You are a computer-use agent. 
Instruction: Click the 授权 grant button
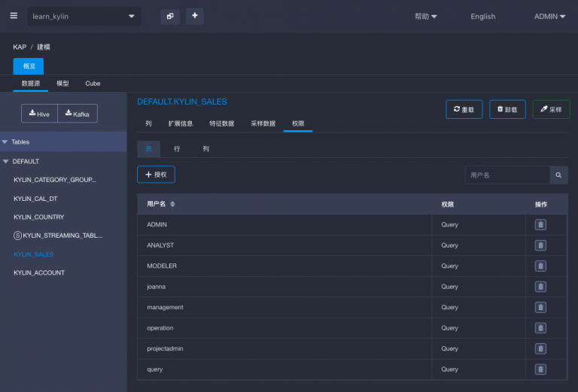tap(156, 175)
